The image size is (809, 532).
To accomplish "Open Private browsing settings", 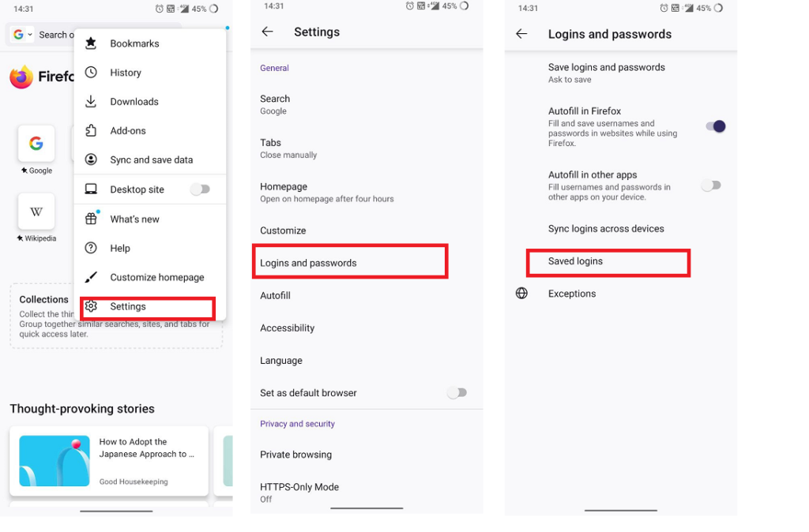I will click(x=297, y=455).
